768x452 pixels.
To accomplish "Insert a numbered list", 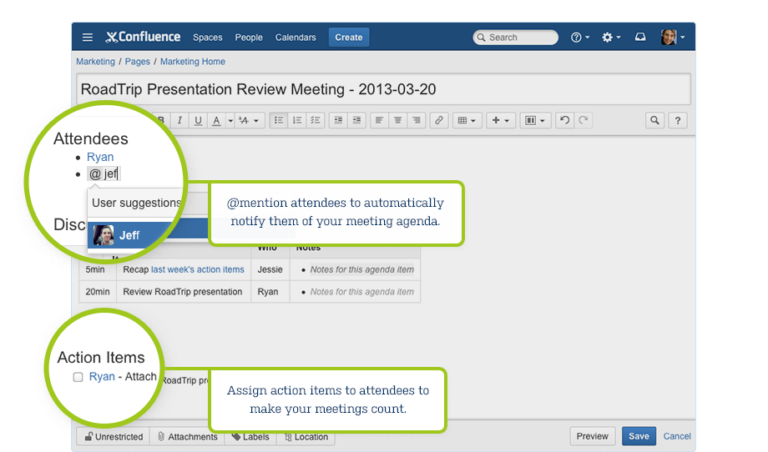I will (x=297, y=120).
